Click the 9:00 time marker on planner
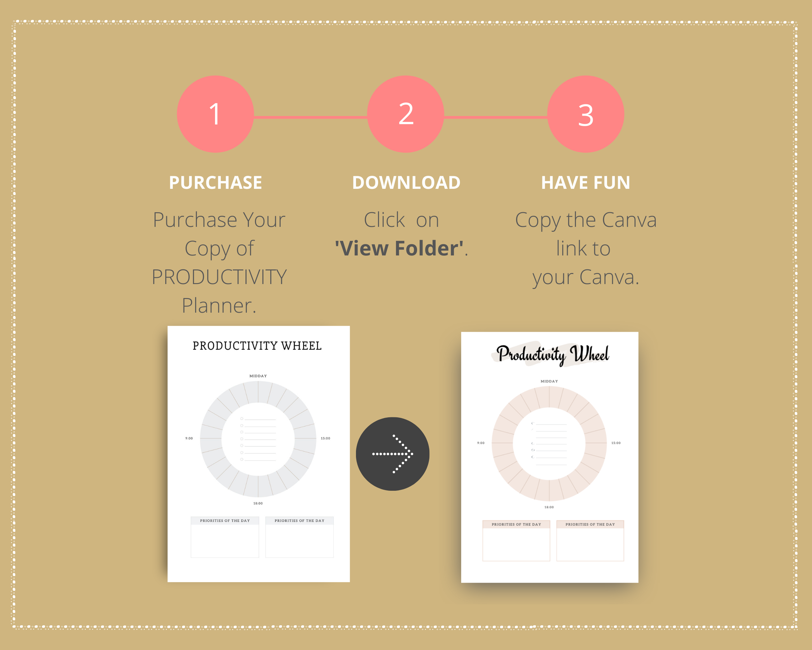The width and height of the screenshot is (812, 650). (189, 438)
